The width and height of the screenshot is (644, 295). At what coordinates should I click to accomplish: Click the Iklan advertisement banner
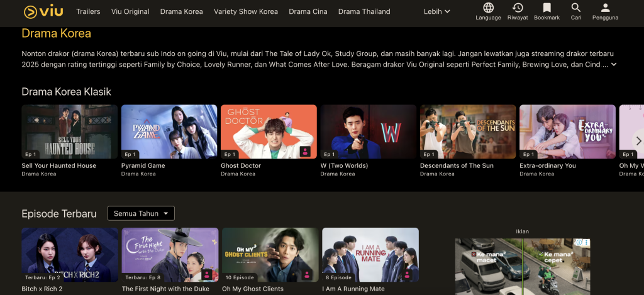click(x=523, y=267)
